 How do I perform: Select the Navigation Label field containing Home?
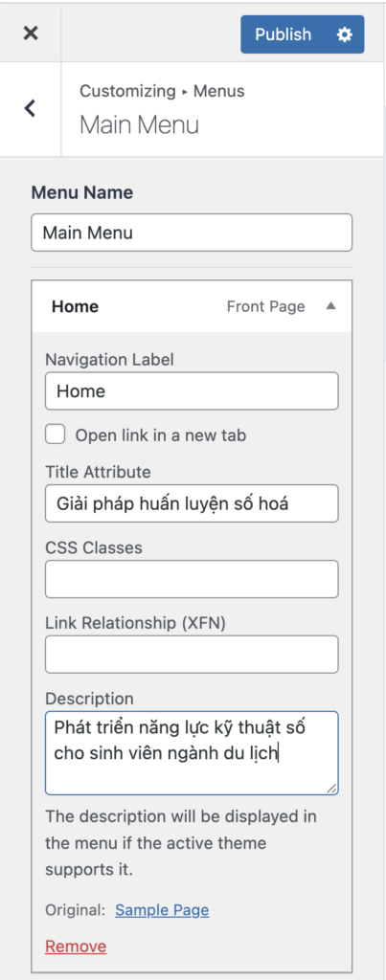click(192, 391)
